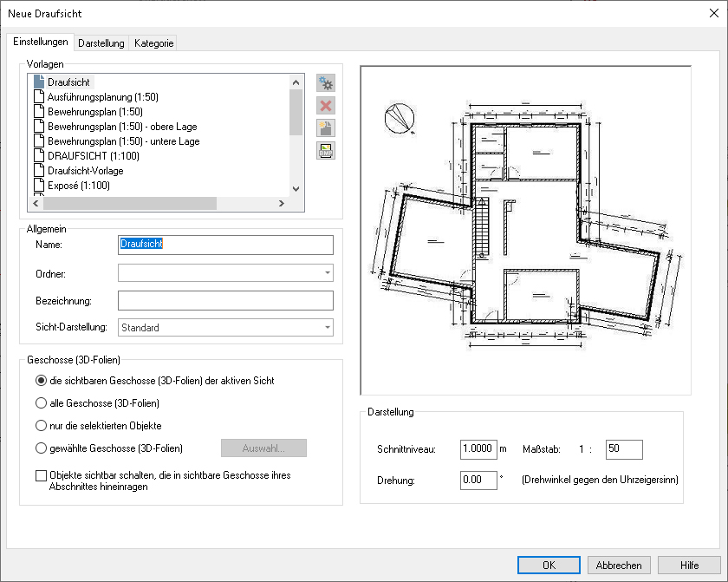This screenshot has width=728, height=582.
Task: Select 'Exposé (1:100)' template entry
Action: click(x=79, y=186)
